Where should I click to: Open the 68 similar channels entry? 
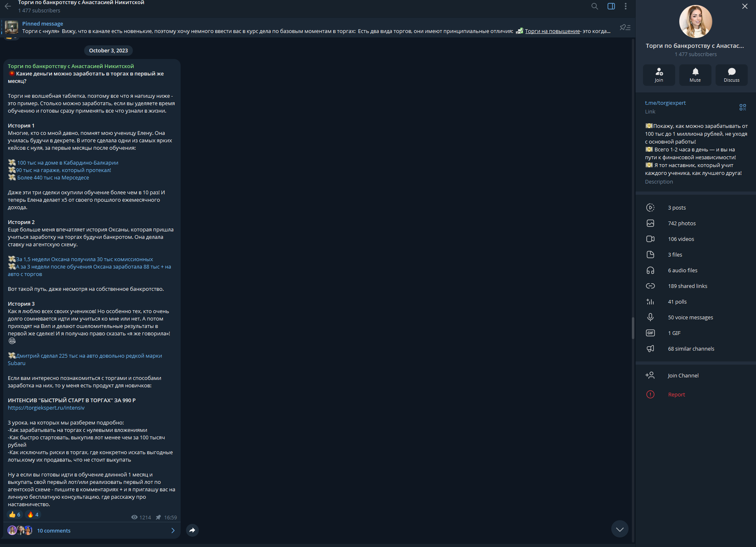(x=695, y=349)
